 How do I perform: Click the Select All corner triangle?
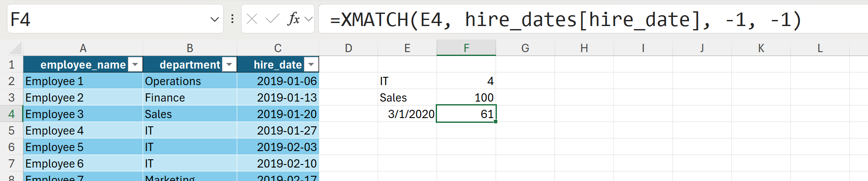[15, 48]
